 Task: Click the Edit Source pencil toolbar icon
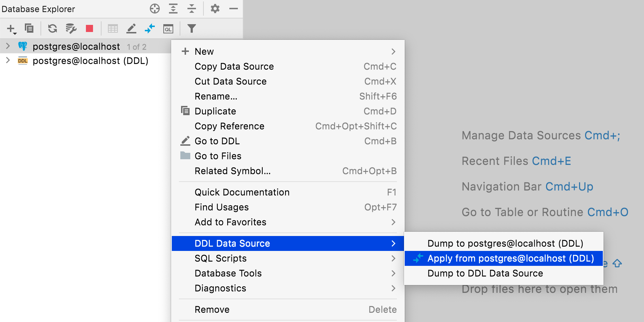[131, 28]
